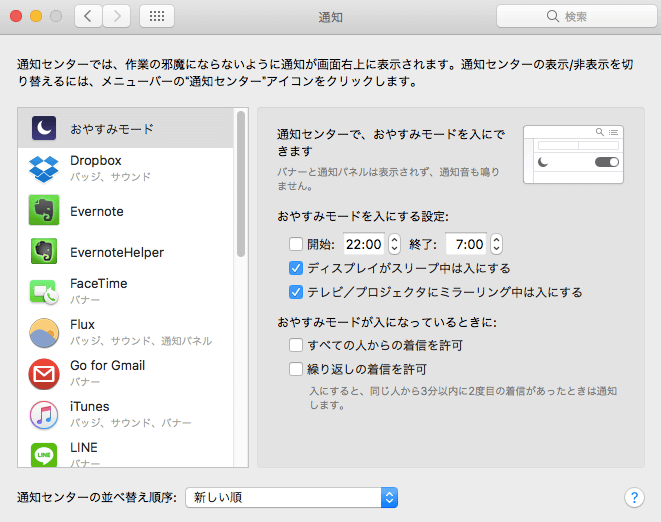Image resolution: width=661 pixels, height=522 pixels.
Task: Select iTunes in the app list
Action: [x=126, y=414]
